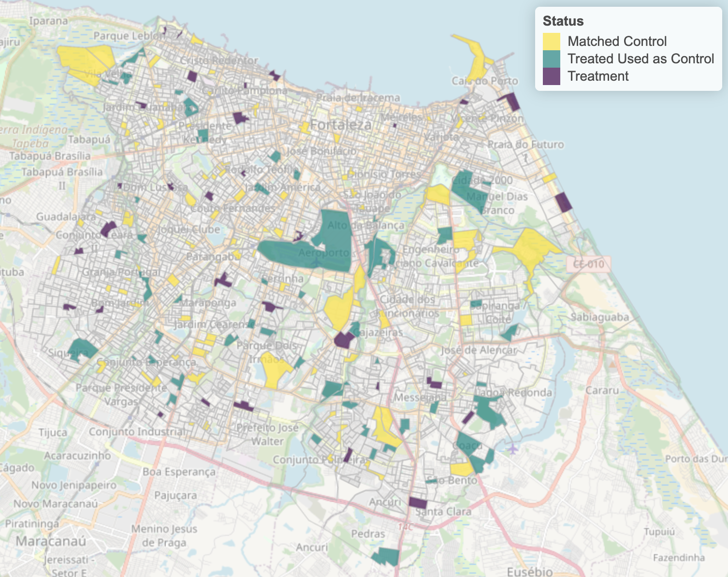The height and width of the screenshot is (577, 728).
Task: Click the CE-010 highway shield marker
Action: pyautogui.click(x=588, y=264)
